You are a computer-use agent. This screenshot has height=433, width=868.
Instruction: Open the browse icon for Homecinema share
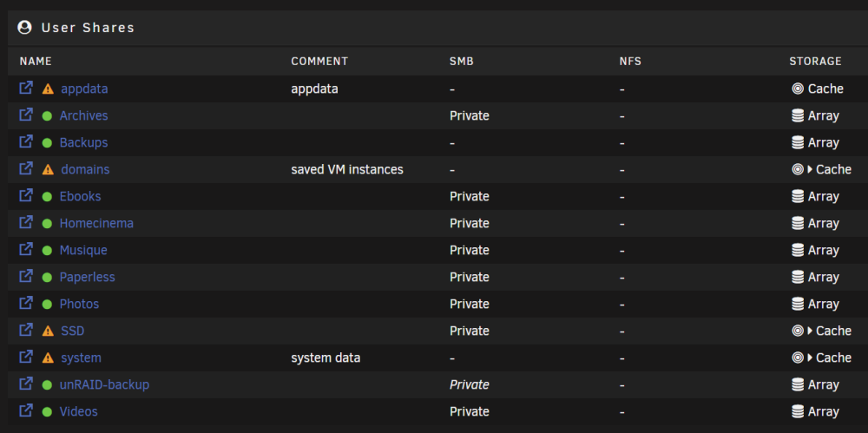(26, 223)
